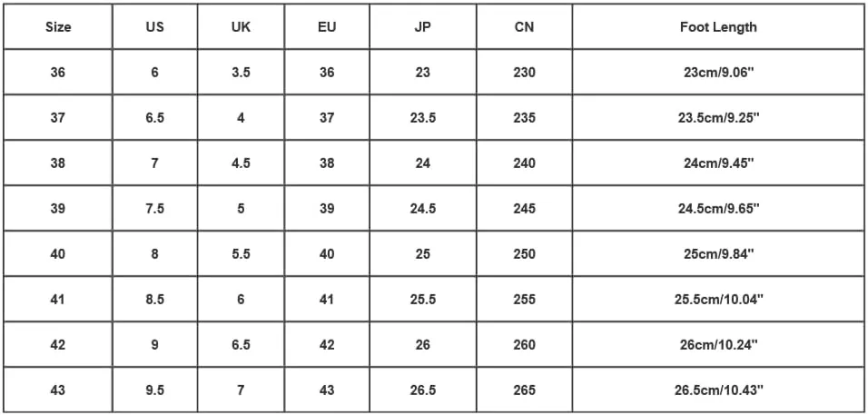
Task: Click the Foot Length column header
Action: pyautogui.click(x=718, y=26)
